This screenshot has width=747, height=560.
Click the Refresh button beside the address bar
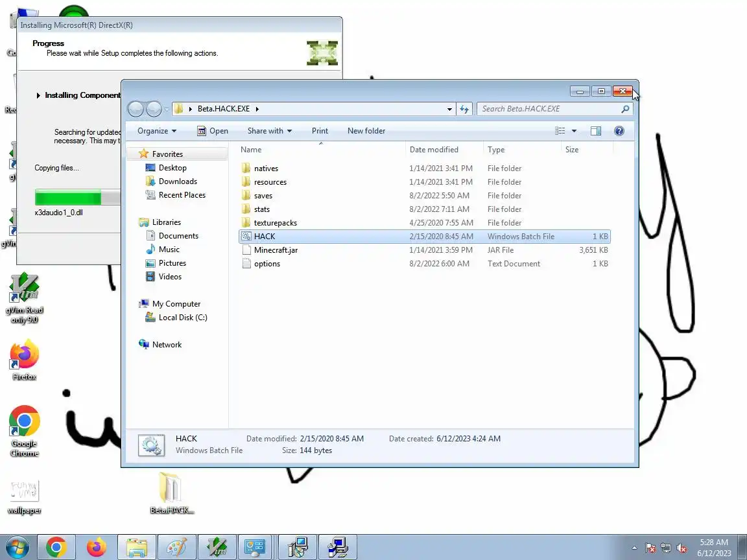tap(464, 109)
